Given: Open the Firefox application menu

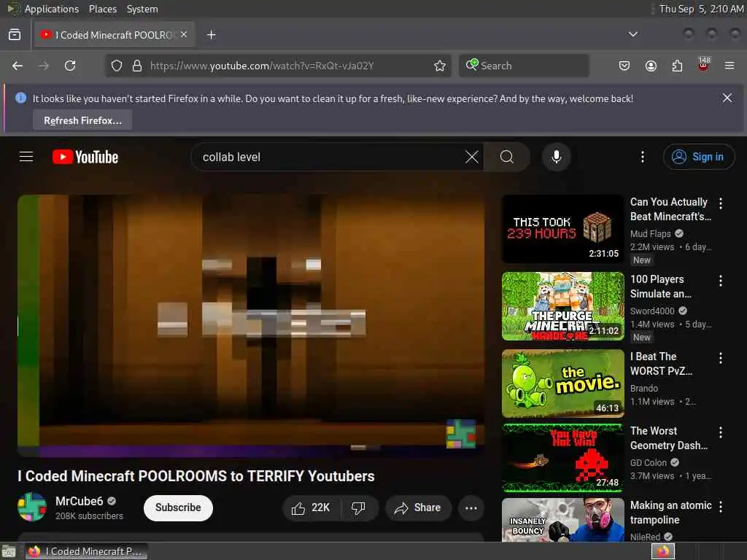Looking at the screenshot, I should coord(729,66).
